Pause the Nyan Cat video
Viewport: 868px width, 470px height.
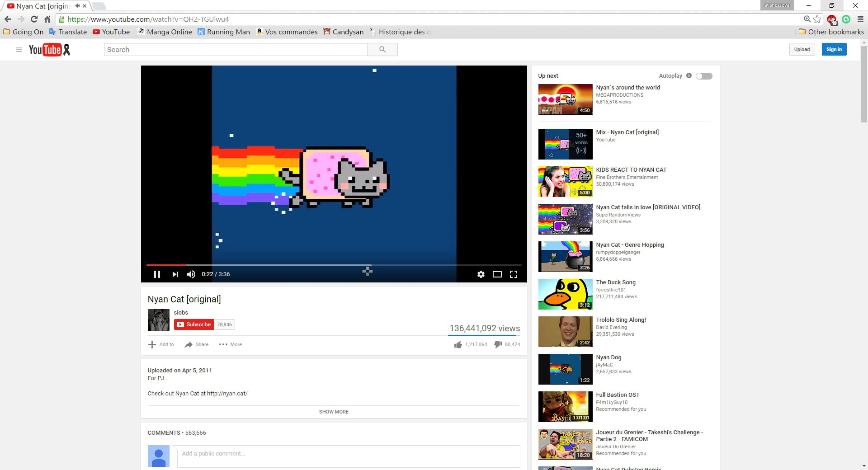click(x=157, y=274)
